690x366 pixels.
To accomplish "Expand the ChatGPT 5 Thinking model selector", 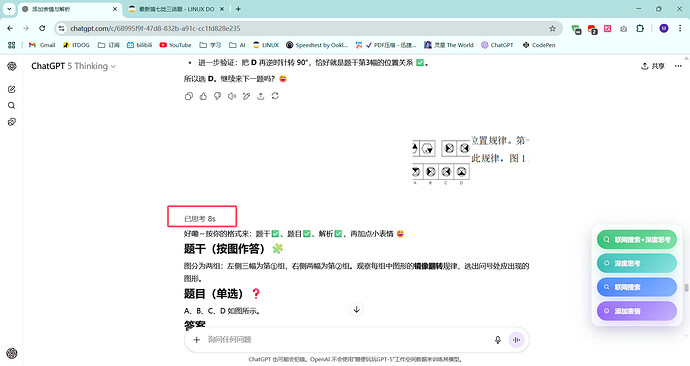I will coord(73,66).
